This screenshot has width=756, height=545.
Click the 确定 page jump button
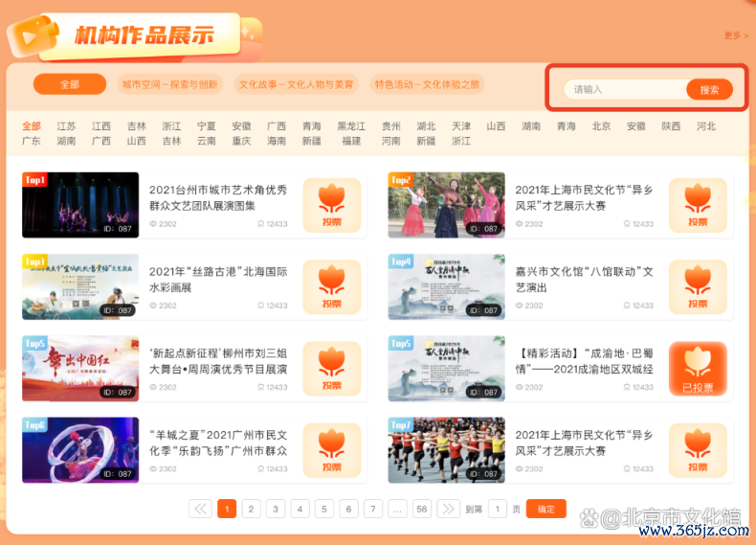click(x=545, y=509)
